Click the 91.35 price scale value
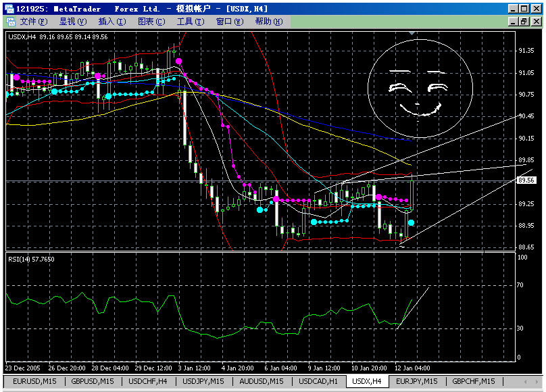 [526, 51]
